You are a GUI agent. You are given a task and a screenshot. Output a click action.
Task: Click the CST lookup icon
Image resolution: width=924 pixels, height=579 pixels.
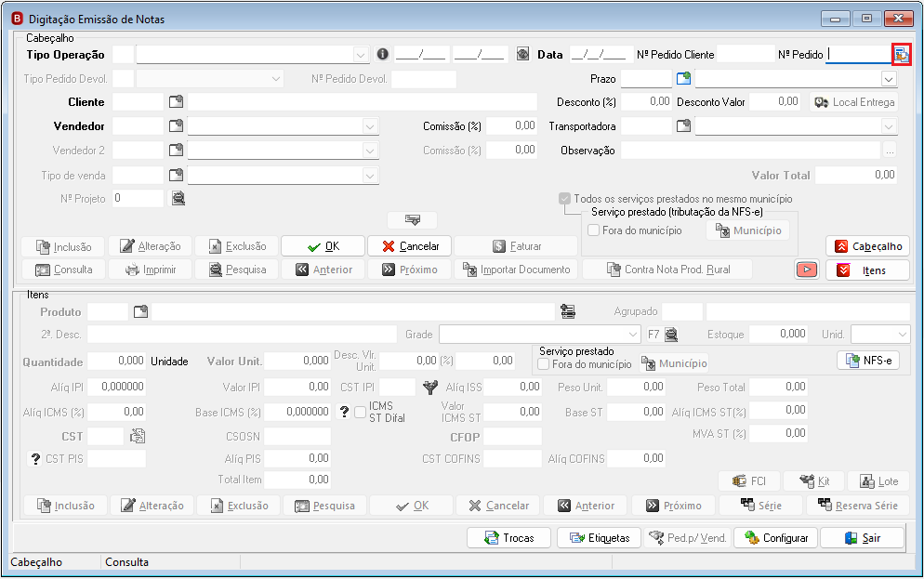click(x=138, y=436)
